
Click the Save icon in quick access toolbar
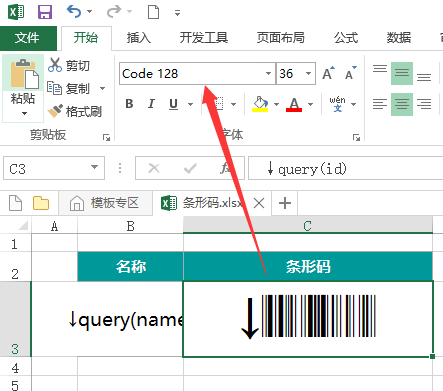[45, 12]
